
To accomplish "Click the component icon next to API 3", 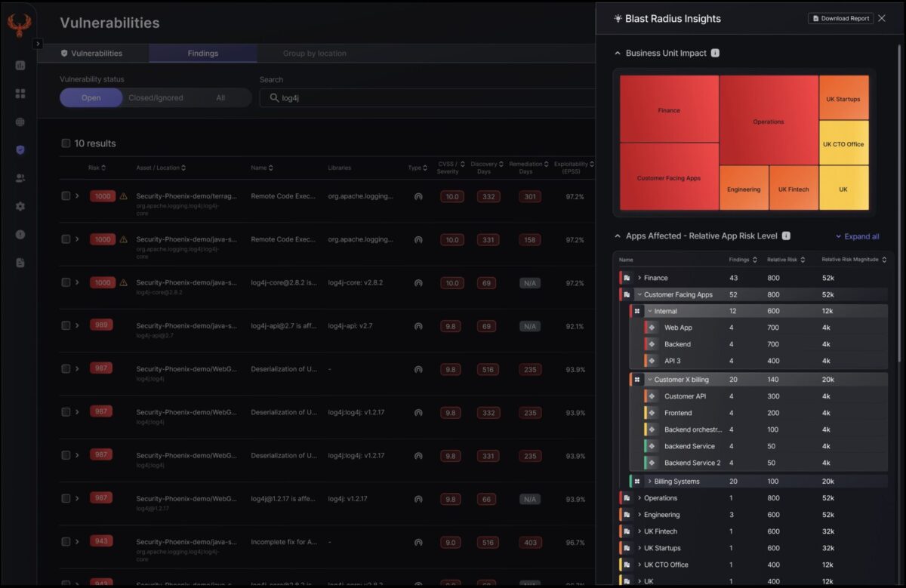I will click(x=652, y=361).
